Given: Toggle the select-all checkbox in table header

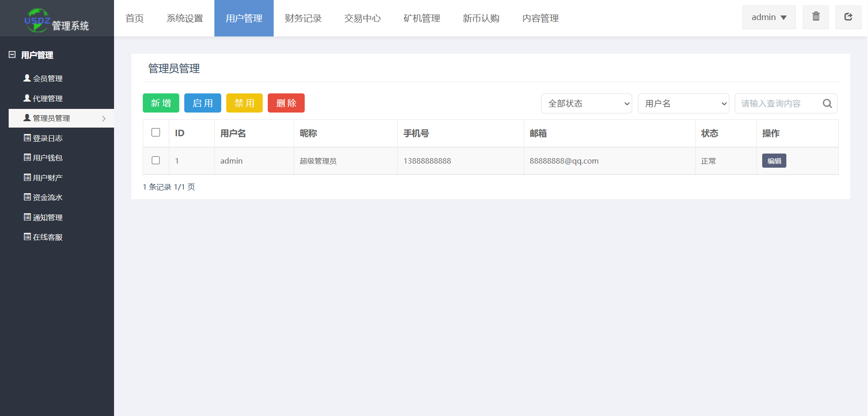Looking at the screenshot, I should point(156,132).
